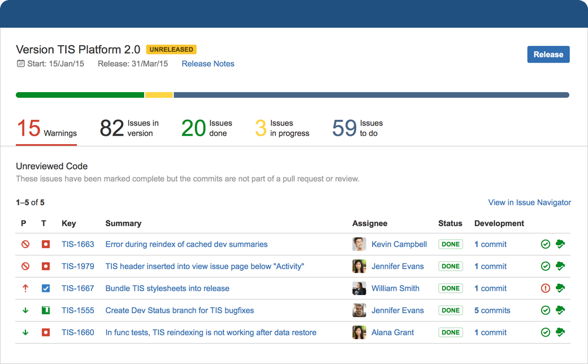Click the lowered priority arrow on TIS-1660
Image resolution: width=588 pixels, height=364 pixels.
(x=25, y=332)
